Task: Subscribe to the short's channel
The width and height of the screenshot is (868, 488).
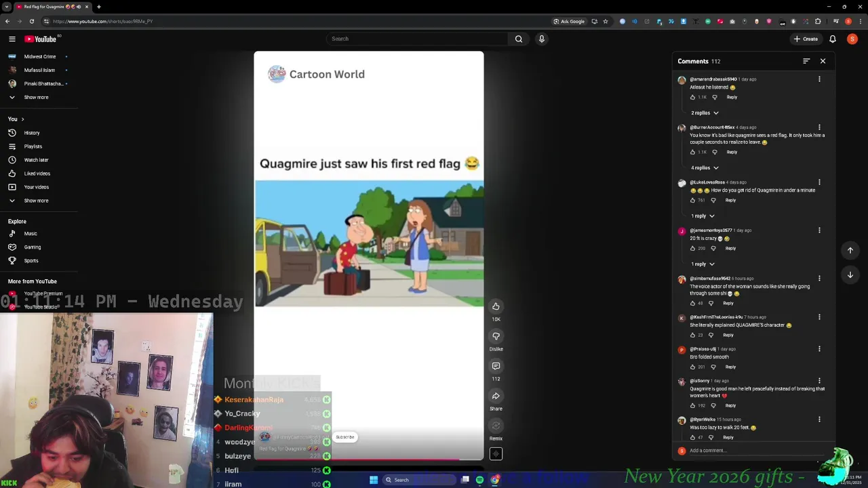Action: click(x=344, y=437)
